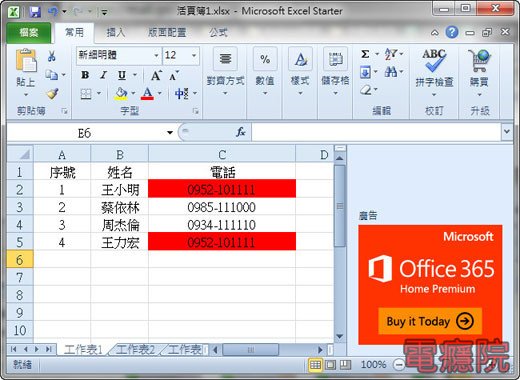Go to next sheet navigation arrow

click(37, 349)
